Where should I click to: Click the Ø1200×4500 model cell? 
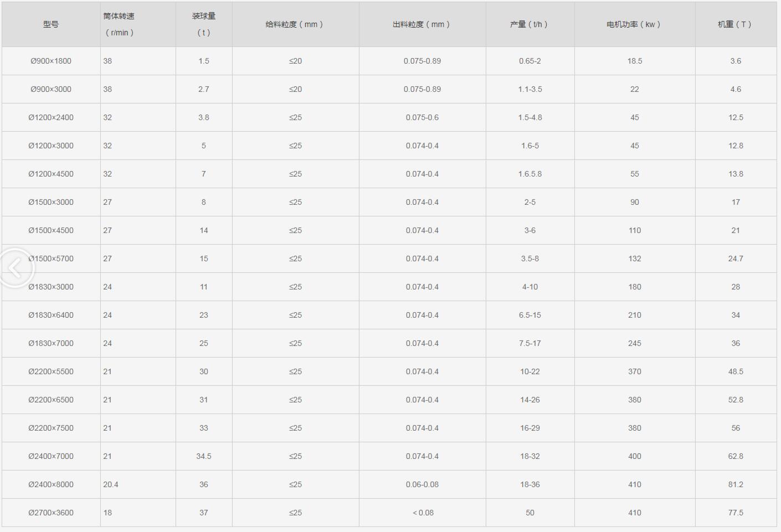pos(51,174)
